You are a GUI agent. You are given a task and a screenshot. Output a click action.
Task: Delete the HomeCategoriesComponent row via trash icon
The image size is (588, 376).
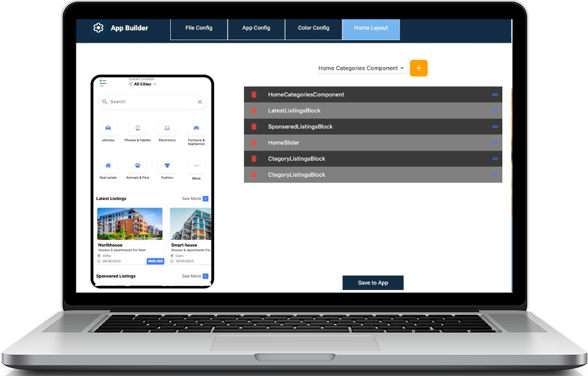[x=254, y=95]
